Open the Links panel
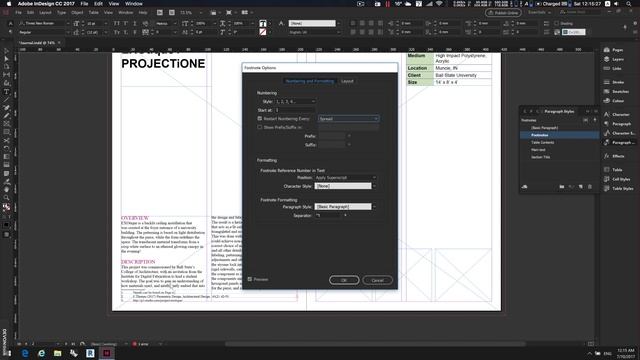640x360 pixels. 613,69
